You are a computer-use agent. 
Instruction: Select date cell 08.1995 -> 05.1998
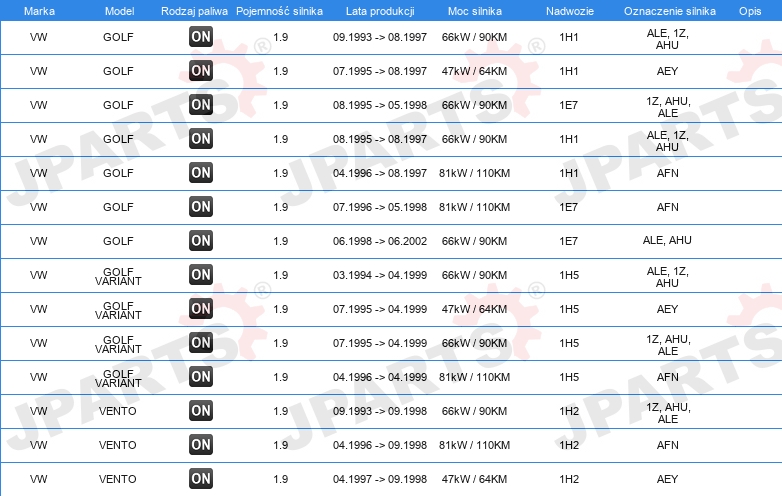[380, 105]
